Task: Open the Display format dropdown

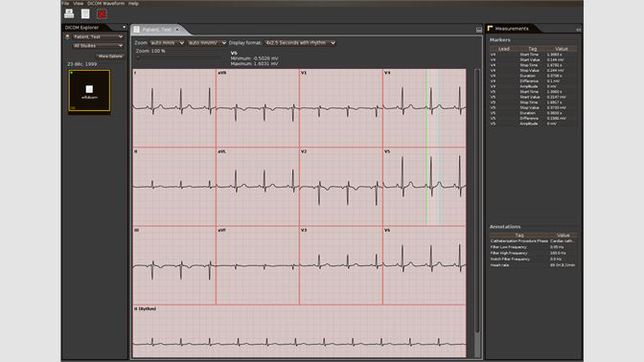Action: tap(300, 43)
